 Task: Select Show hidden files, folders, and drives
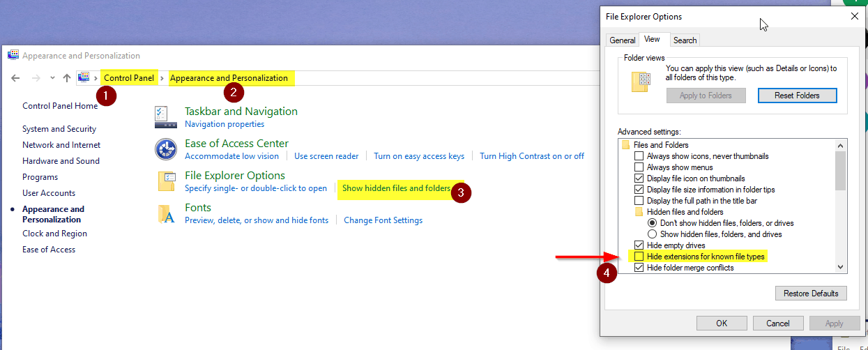653,234
